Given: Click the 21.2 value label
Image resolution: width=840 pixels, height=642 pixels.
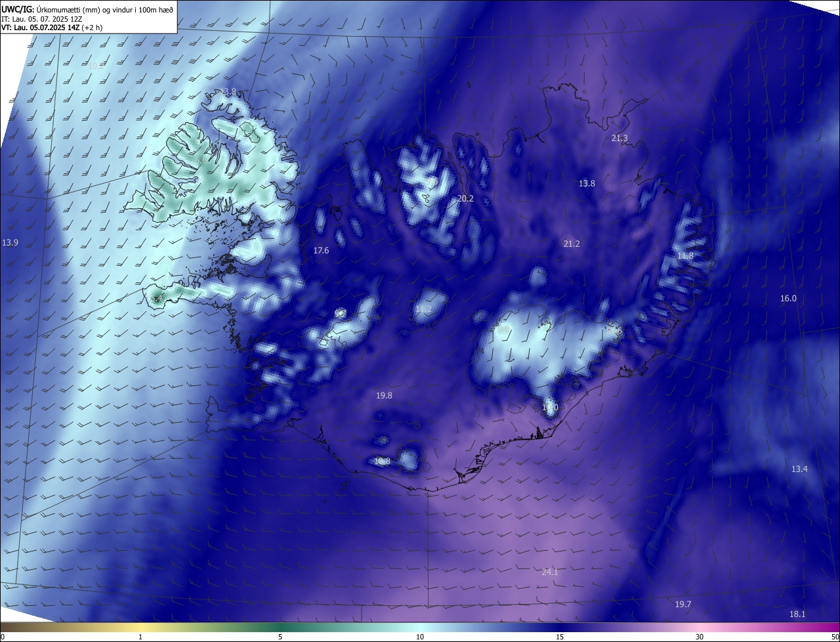Looking at the screenshot, I should (572, 244).
